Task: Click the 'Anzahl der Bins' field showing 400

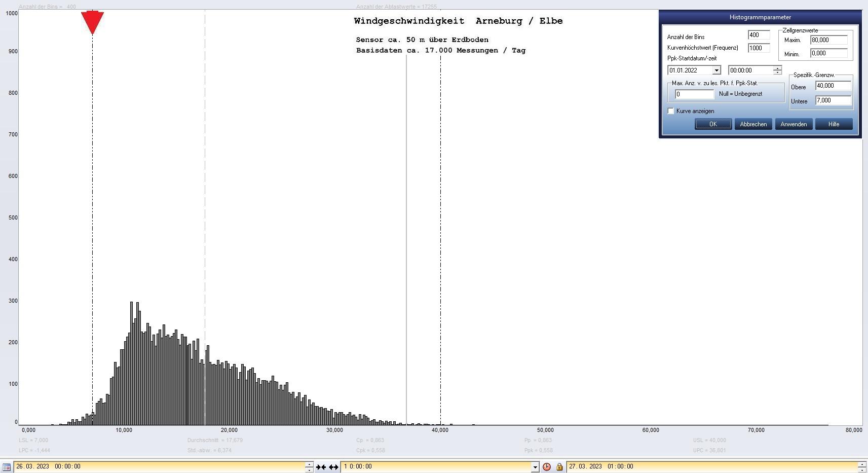Action: coord(759,35)
